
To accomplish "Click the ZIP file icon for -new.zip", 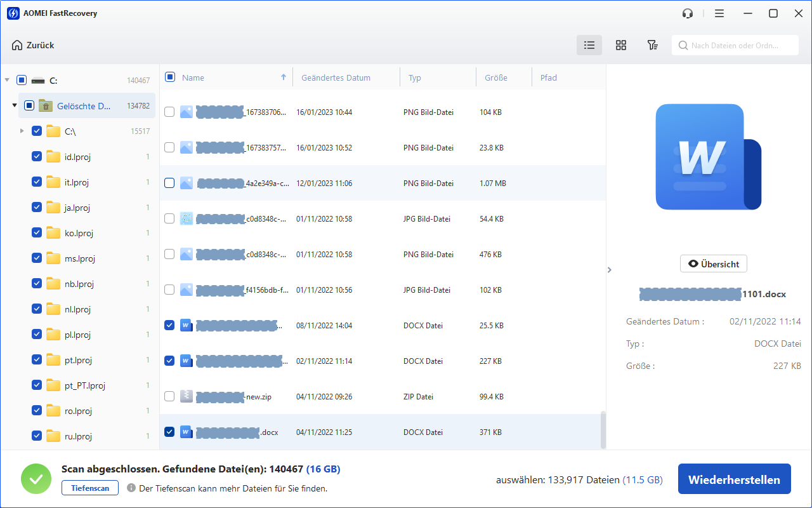I will coord(187,396).
